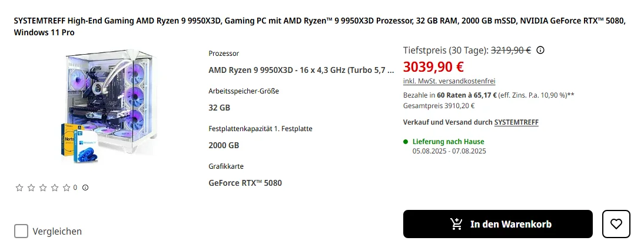644x244 pixels.
Task: Click the fifth rating star
Action: (67, 188)
